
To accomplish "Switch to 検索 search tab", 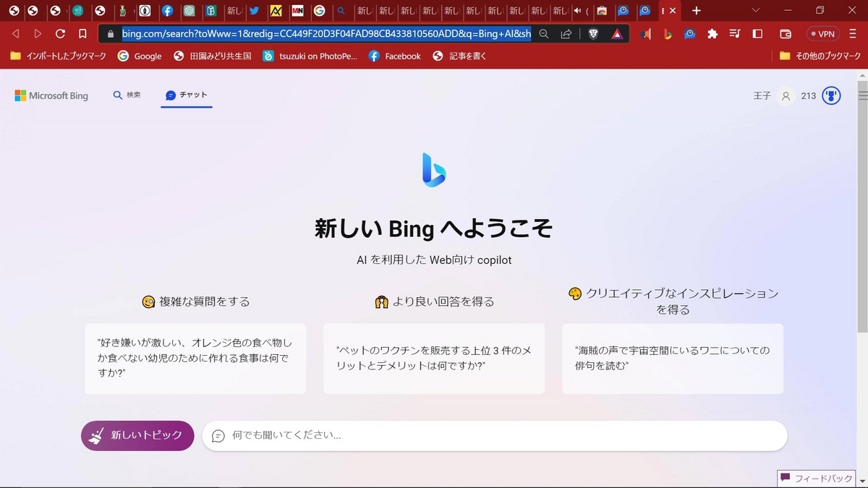I will (x=127, y=95).
